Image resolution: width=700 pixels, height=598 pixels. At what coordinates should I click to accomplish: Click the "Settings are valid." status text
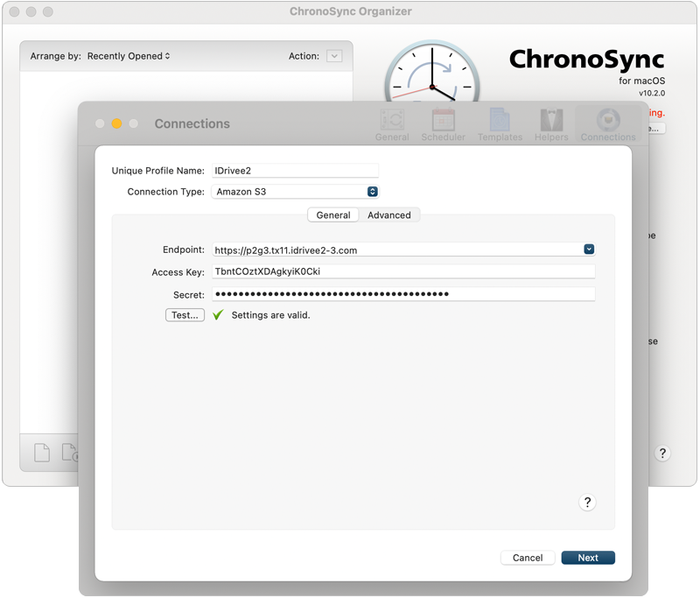pyautogui.click(x=270, y=315)
